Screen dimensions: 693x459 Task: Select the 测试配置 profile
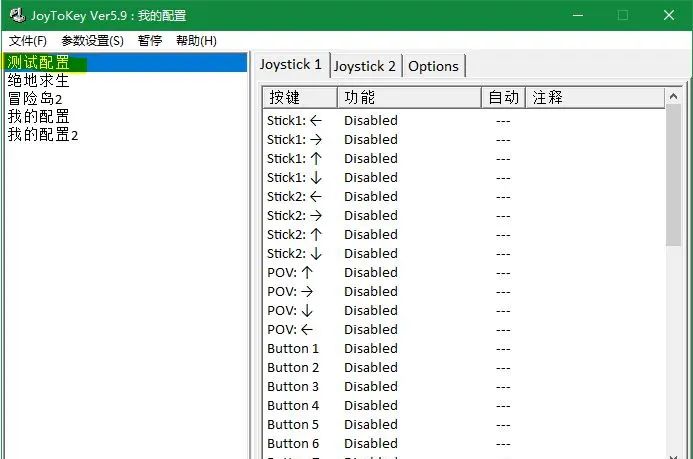click(126, 62)
